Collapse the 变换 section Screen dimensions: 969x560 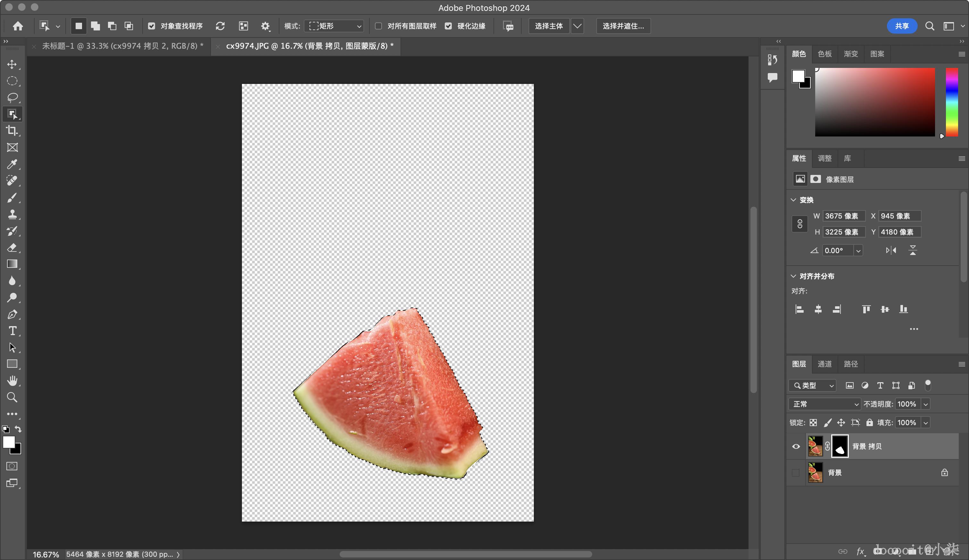click(793, 200)
